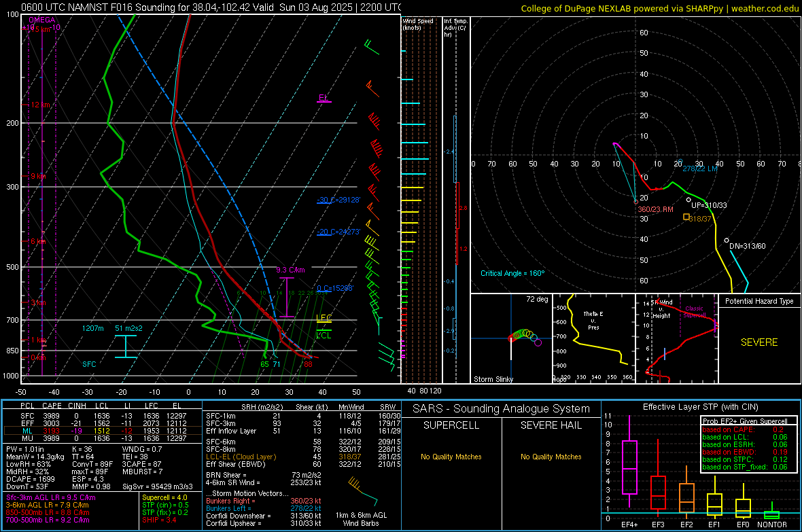Click the '-30 C=29128'' height label
Image resolution: width=802 pixels, height=532 pixels.
(x=338, y=200)
